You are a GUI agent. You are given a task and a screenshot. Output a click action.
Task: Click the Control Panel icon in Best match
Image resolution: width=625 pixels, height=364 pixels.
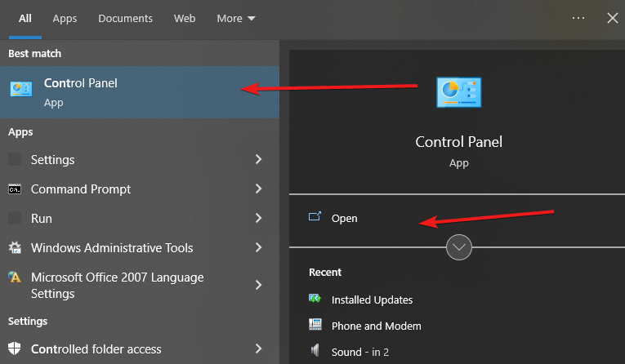pos(20,90)
